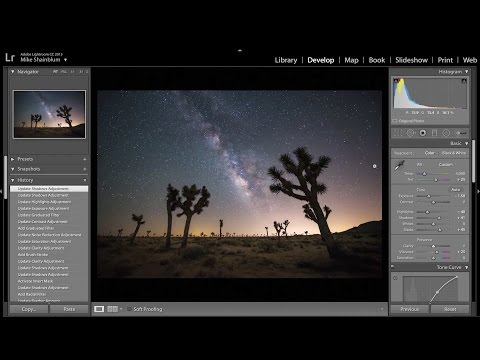Click the Auto tone button
480x360 pixels.
click(x=455, y=189)
